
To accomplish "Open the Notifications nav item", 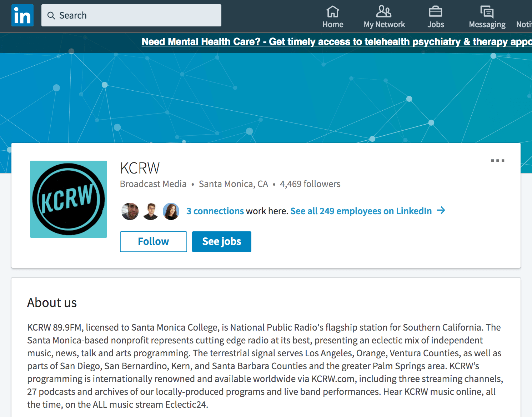I will click(524, 24).
